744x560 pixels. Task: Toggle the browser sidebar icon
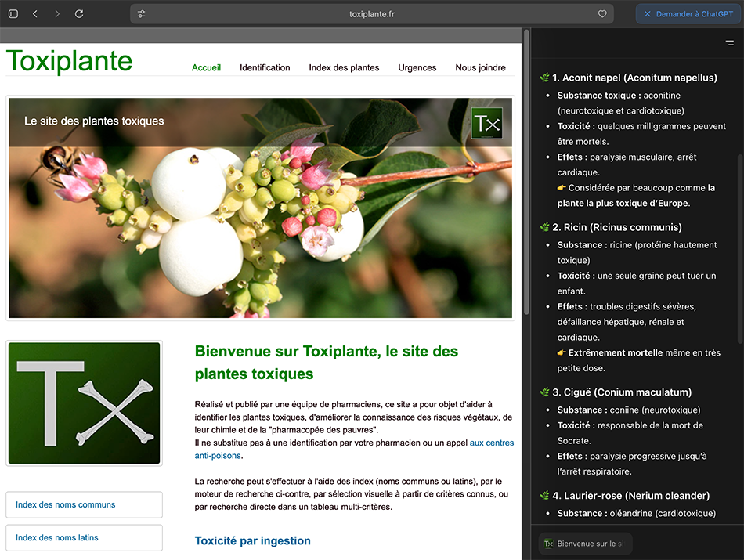[x=13, y=14]
